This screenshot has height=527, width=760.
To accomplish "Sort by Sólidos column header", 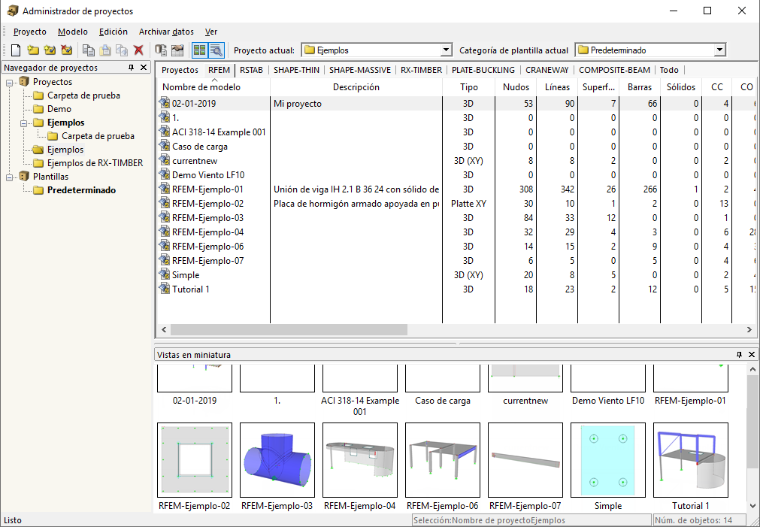I will tap(681, 87).
